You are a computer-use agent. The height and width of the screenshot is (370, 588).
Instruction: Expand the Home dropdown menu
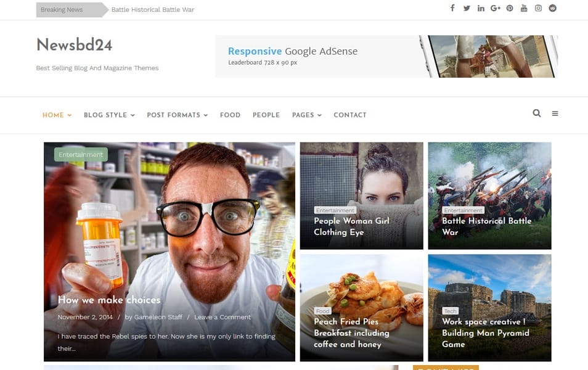(57, 115)
